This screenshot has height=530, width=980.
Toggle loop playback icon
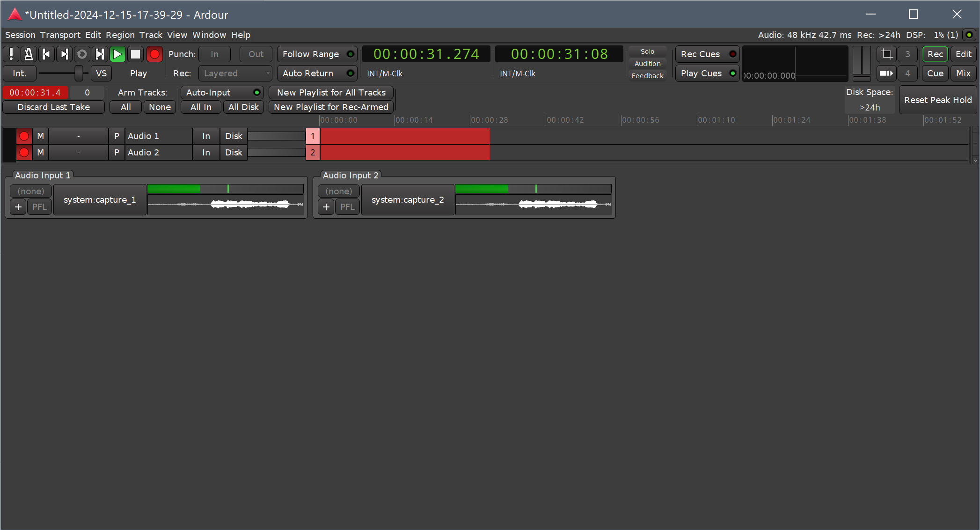[82, 54]
